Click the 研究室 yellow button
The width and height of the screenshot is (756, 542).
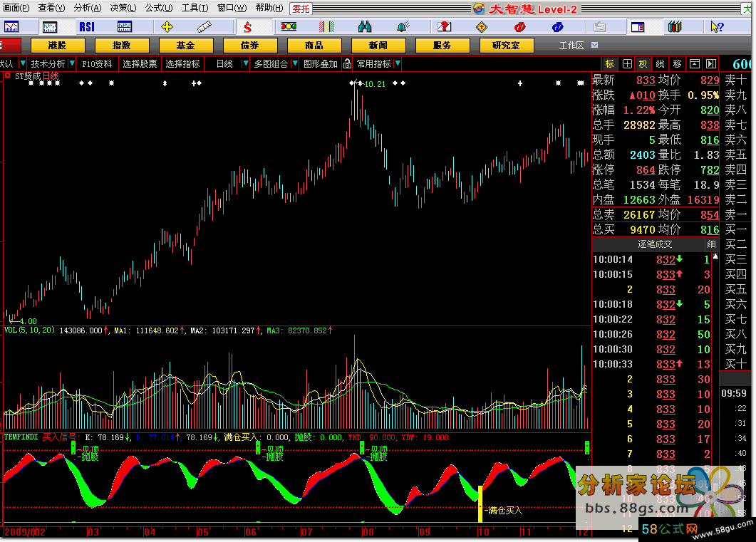(507, 46)
